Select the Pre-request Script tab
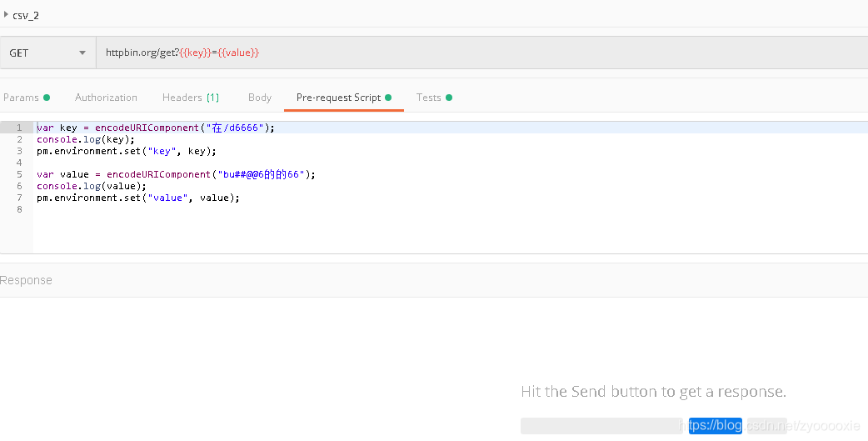Image resolution: width=868 pixels, height=441 pixels. point(344,98)
